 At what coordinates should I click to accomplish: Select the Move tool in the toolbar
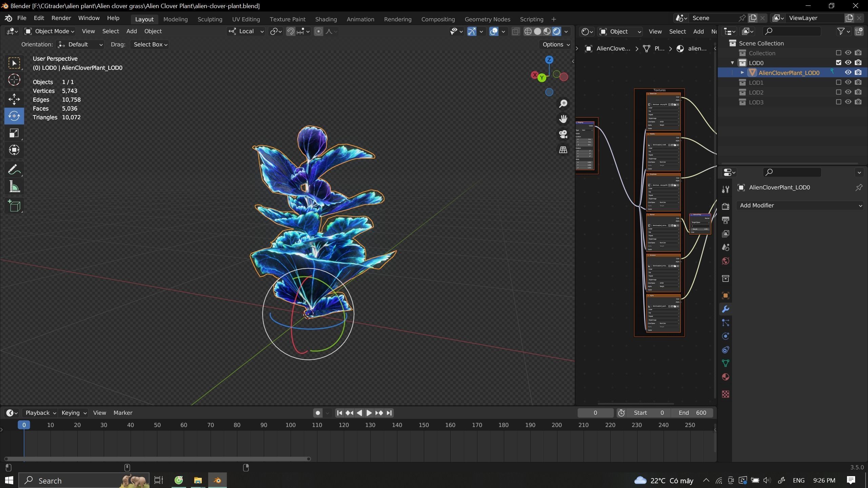tap(14, 99)
